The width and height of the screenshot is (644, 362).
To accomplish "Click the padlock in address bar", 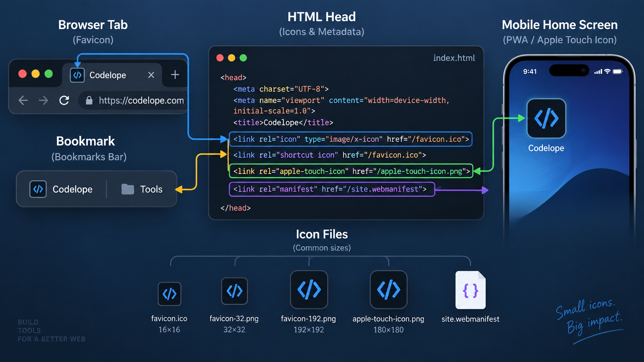I will click(x=89, y=100).
